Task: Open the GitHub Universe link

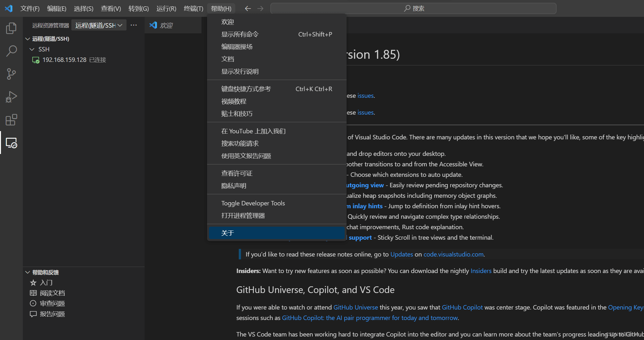Action: (x=355, y=307)
